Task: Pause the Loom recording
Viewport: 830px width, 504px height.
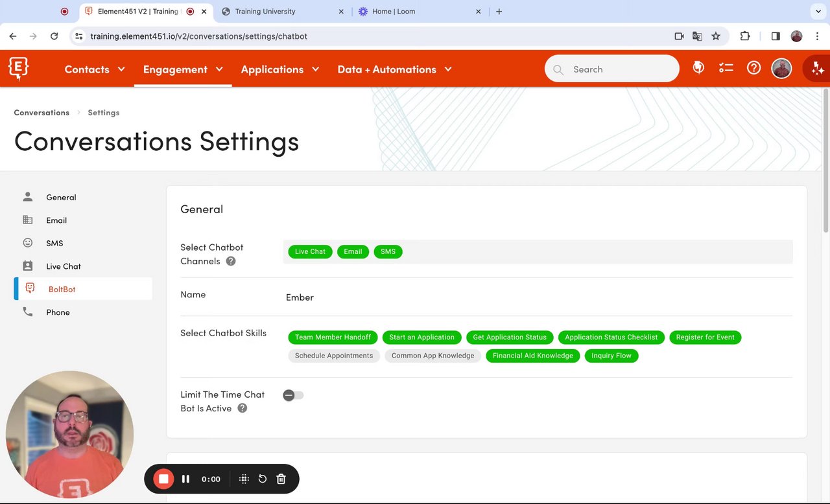Action: point(185,479)
